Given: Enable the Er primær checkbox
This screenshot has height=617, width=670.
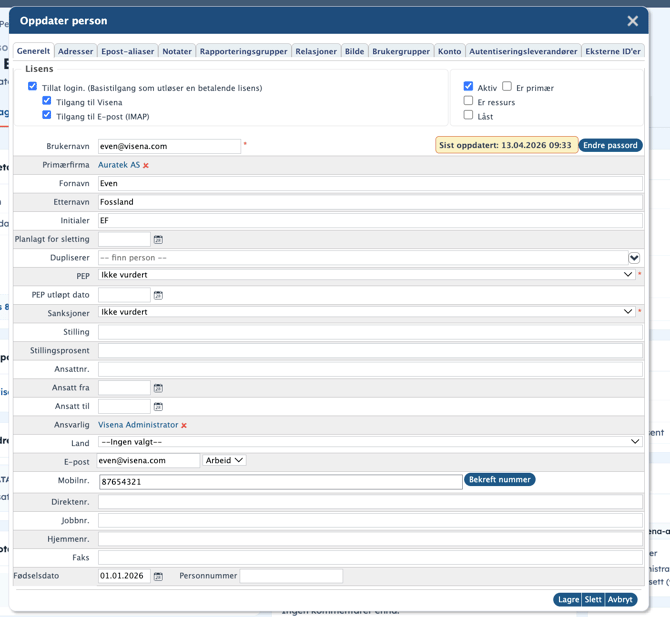Looking at the screenshot, I should 507,86.
